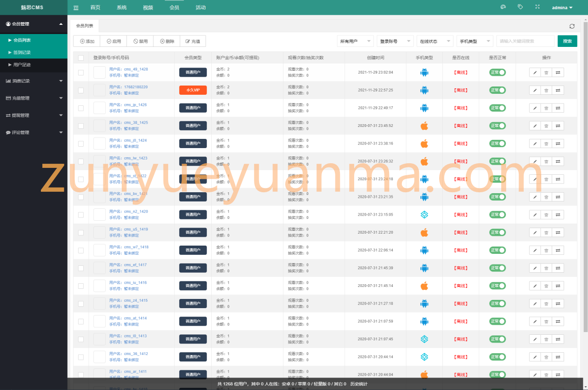Expand the 提现管理 sidebar section
Viewport: 588px width, 390px height.
point(34,115)
